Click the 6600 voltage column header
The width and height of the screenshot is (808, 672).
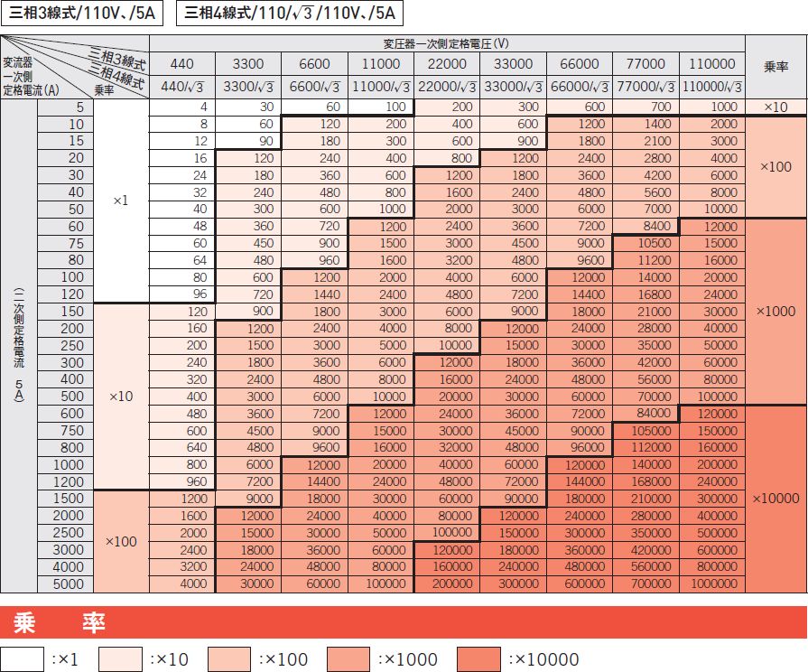[x=314, y=64]
